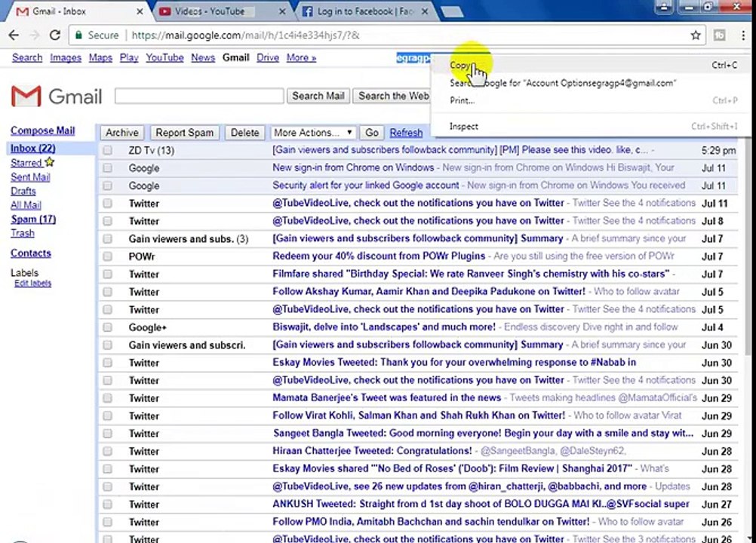Tick the checkbox for the ZD Tv (13) email
756x543 pixels.
point(108,150)
